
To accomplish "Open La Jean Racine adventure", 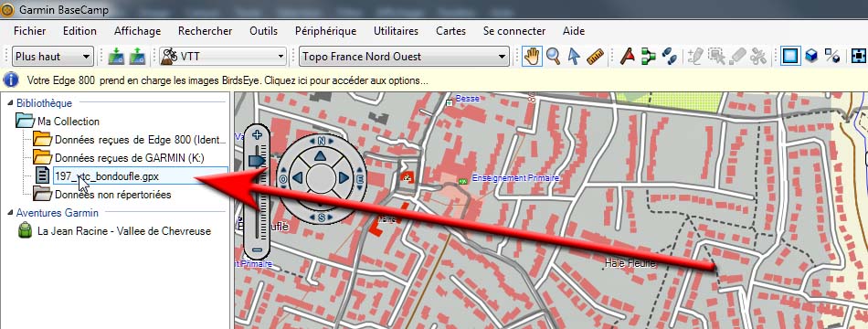I will pyautogui.click(x=124, y=231).
